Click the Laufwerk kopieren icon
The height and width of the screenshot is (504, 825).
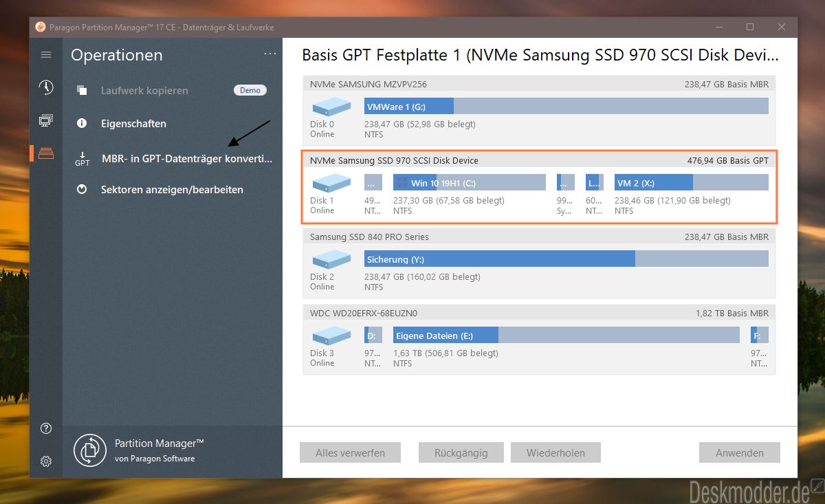point(82,90)
